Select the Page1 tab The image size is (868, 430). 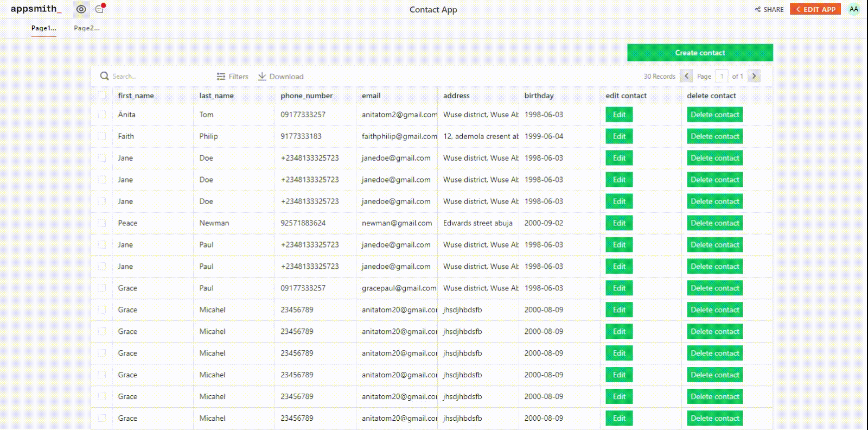click(43, 28)
